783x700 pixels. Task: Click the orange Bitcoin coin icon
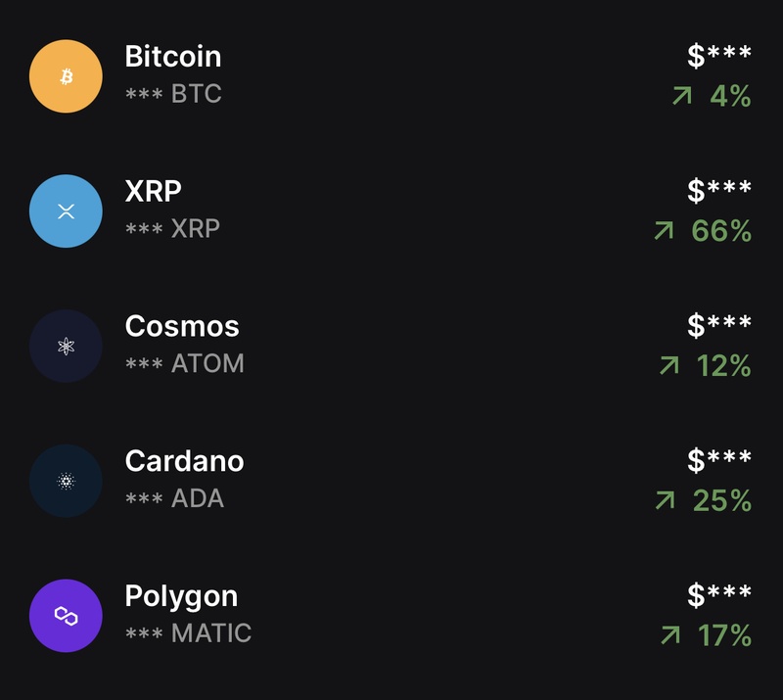coord(66,76)
